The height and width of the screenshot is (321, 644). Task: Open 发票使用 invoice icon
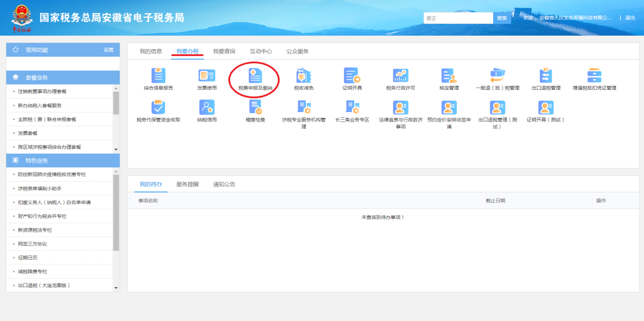206,76
